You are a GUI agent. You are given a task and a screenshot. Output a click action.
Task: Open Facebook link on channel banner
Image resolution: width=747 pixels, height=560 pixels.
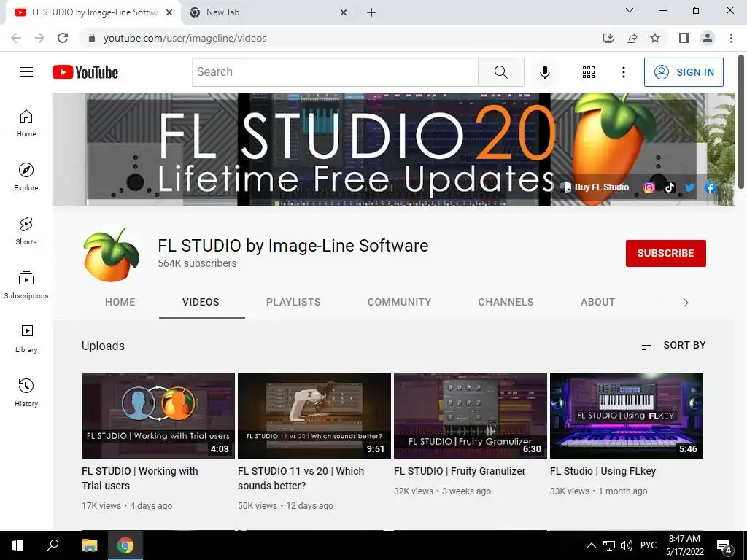(711, 187)
